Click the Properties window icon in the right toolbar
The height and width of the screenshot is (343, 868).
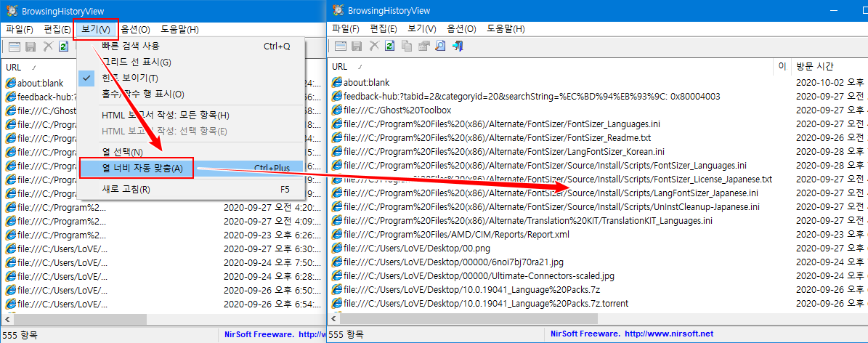click(341, 47)
